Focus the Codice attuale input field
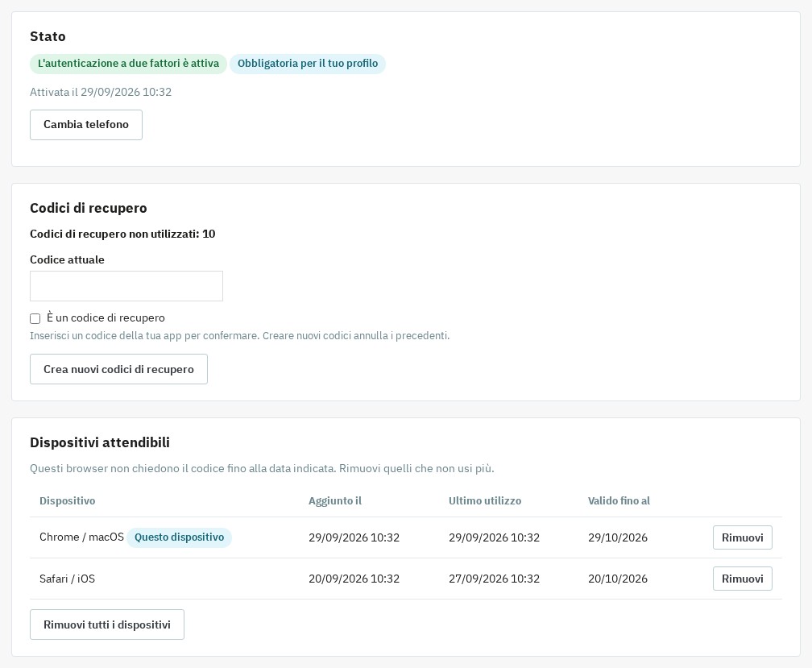The width and height of the screenshot is (812, 668). (x=126, y=286)
